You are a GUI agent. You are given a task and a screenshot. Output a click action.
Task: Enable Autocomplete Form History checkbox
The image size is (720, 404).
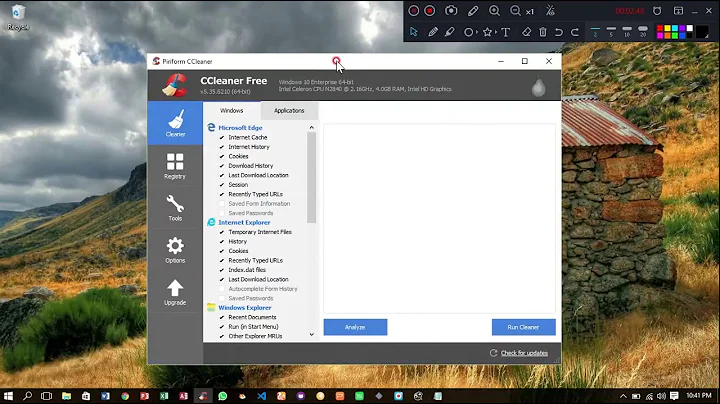tap(222, 289)
